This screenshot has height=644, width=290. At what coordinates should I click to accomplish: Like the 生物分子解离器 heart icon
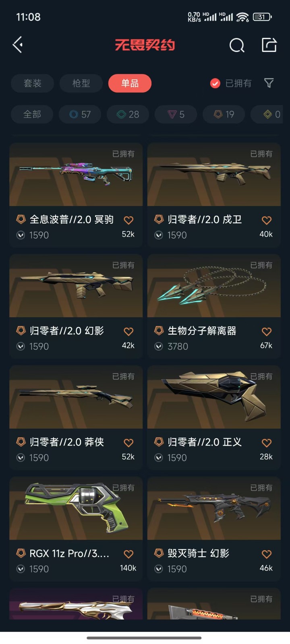pyautogui.click(x=267, y=332)
